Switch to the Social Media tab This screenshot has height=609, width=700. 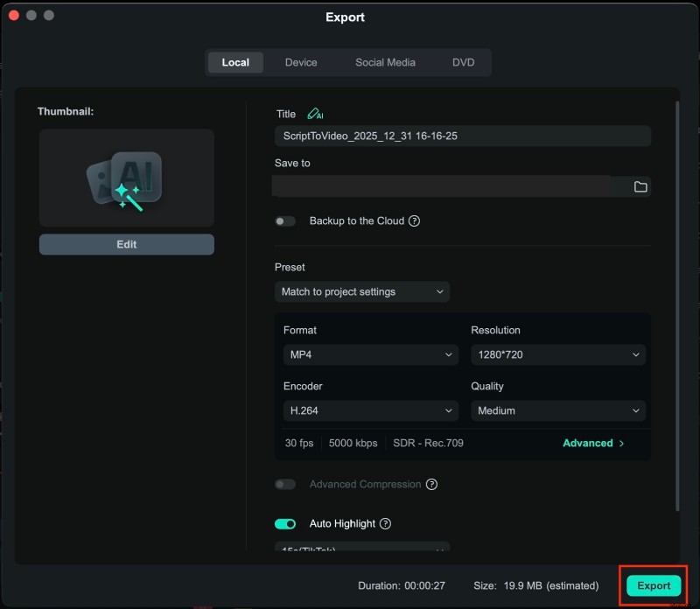point(385,62)
